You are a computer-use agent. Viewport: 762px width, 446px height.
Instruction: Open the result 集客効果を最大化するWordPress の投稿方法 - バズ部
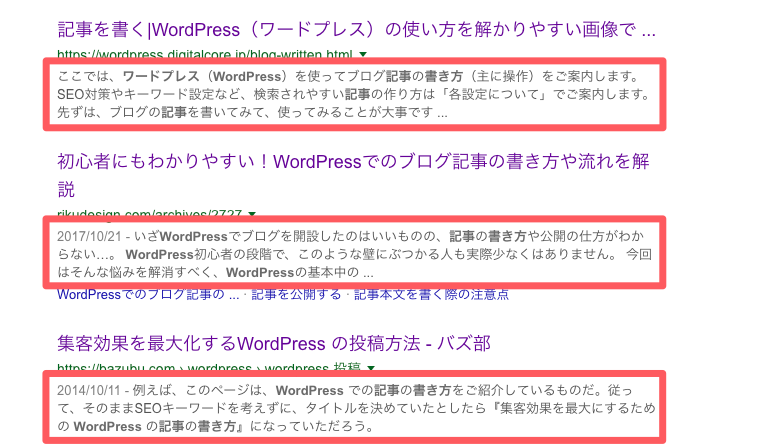pos(274,343)
